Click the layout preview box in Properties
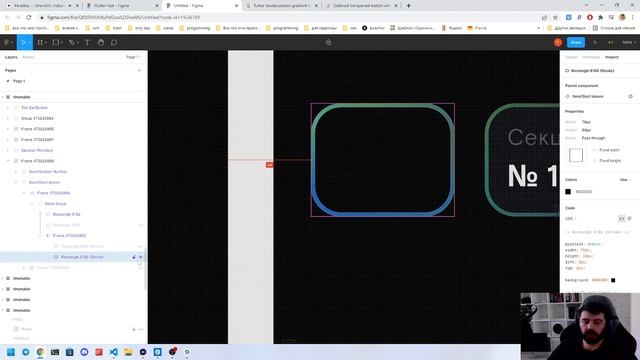 click(x=576, y=156)
